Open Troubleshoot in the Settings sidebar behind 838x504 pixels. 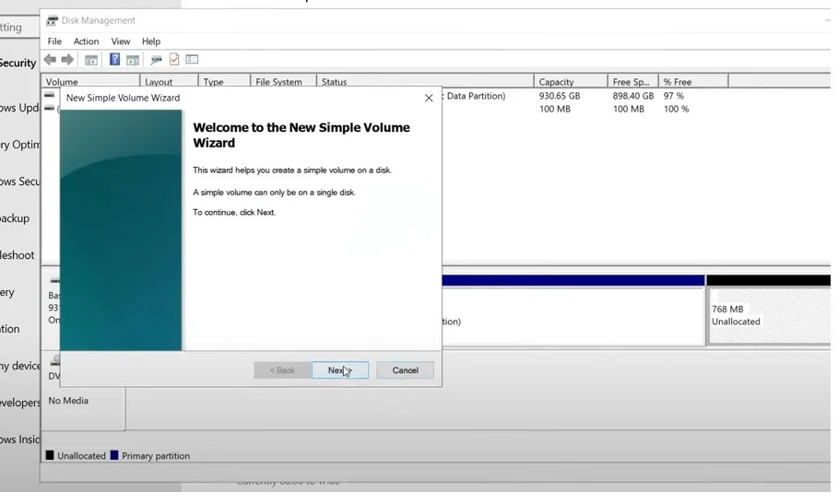pyautogui.click(x=17, y=255)
